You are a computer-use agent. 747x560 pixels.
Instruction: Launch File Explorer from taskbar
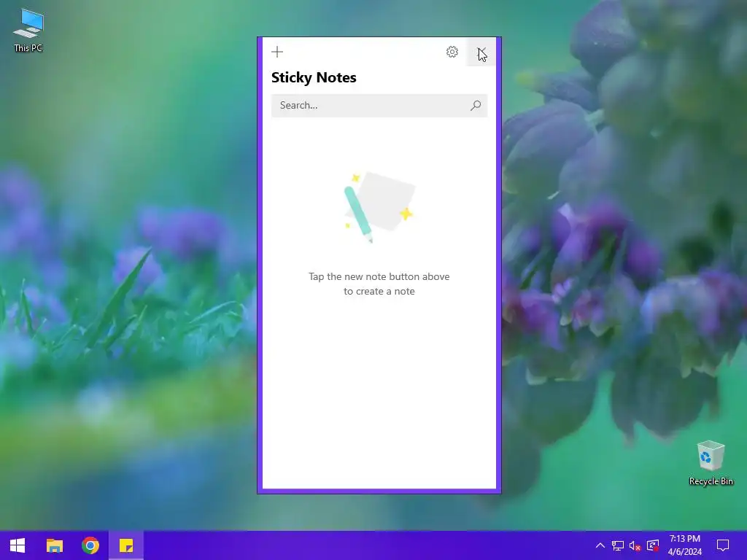(54, 545)
